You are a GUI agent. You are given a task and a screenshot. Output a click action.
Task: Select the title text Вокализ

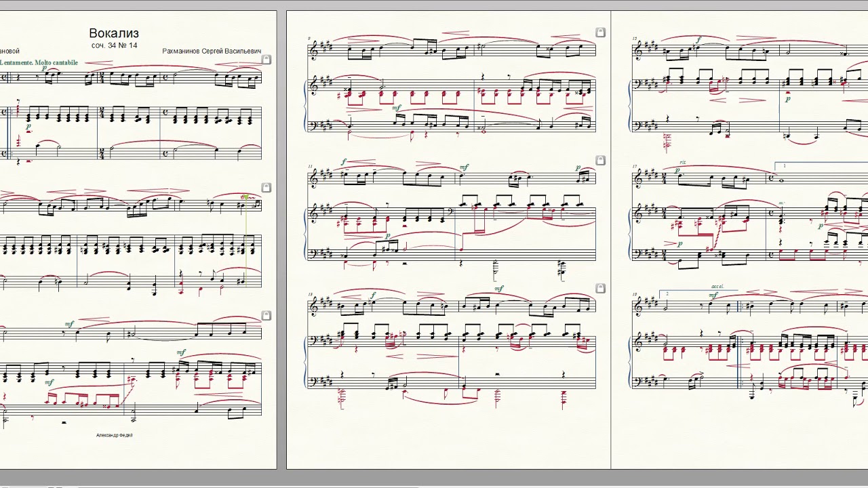114,33
